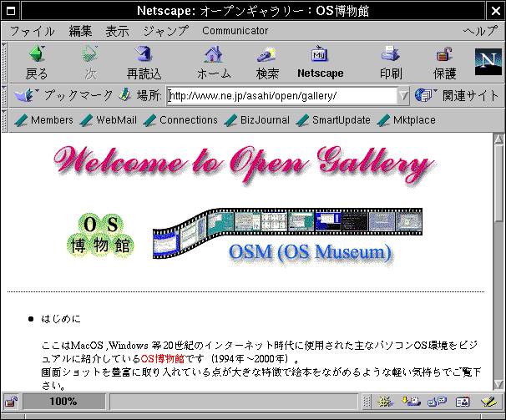Reload the page with 再読込 icon
The width and height of the screenshot is (506, 420).
coord(144,53)
